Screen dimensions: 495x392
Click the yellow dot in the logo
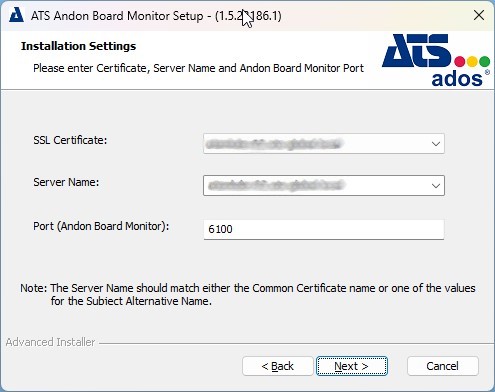pos(472,61)
